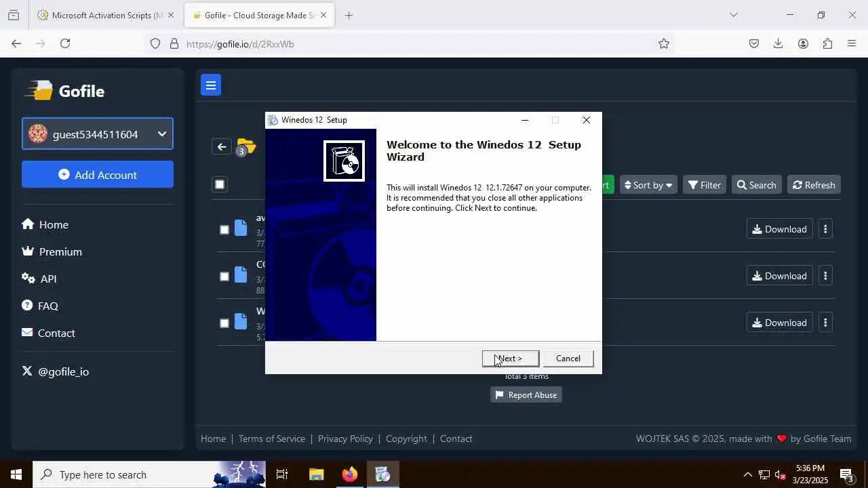Click the Report Abuse button
The image size is (868, 488).
(526, 395)
